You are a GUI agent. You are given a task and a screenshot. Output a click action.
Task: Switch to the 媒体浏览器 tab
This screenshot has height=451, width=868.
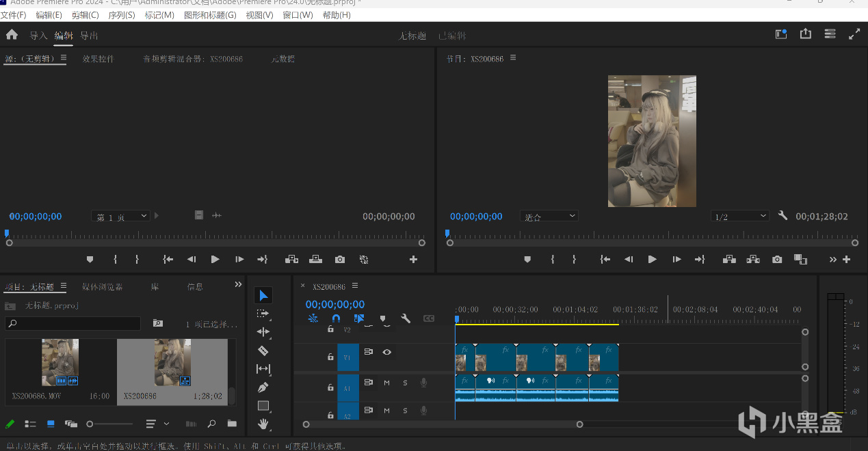pos(103,287)
